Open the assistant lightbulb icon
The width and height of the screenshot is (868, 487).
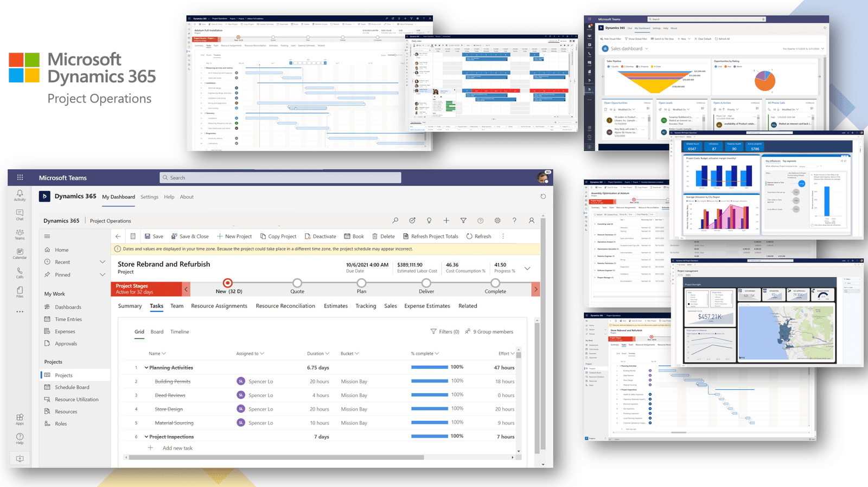pyautogui.click(x=429, y=221)
